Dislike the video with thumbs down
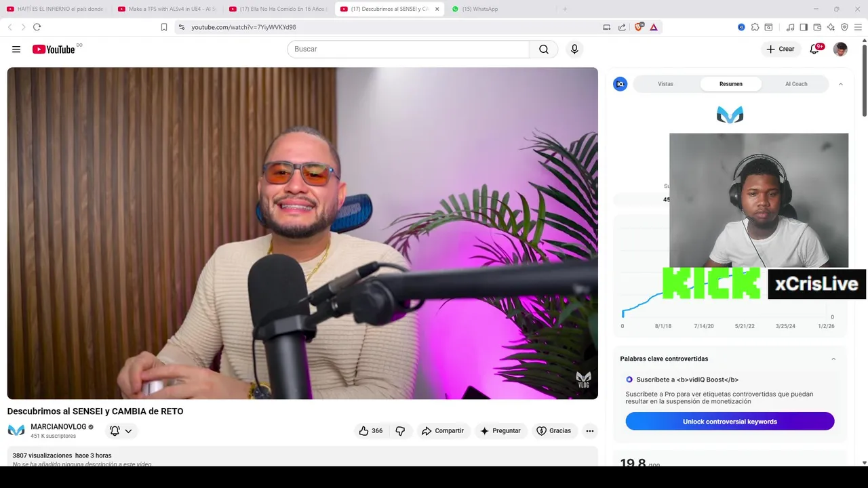 400,431
